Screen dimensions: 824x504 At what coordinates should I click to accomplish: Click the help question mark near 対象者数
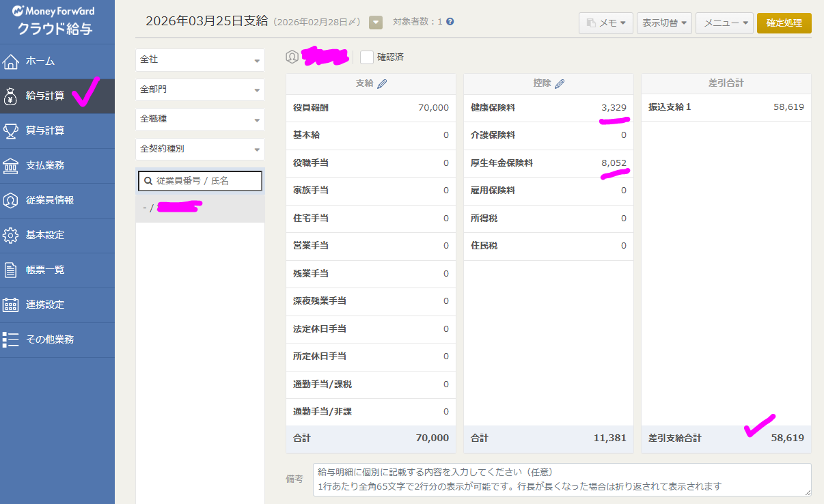pyautogui.click(x=450, y=22)
